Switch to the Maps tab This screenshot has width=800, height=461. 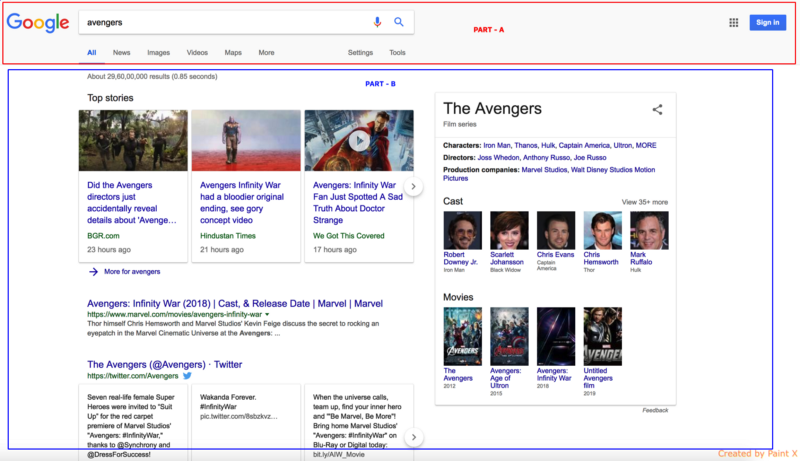[233, 53]
